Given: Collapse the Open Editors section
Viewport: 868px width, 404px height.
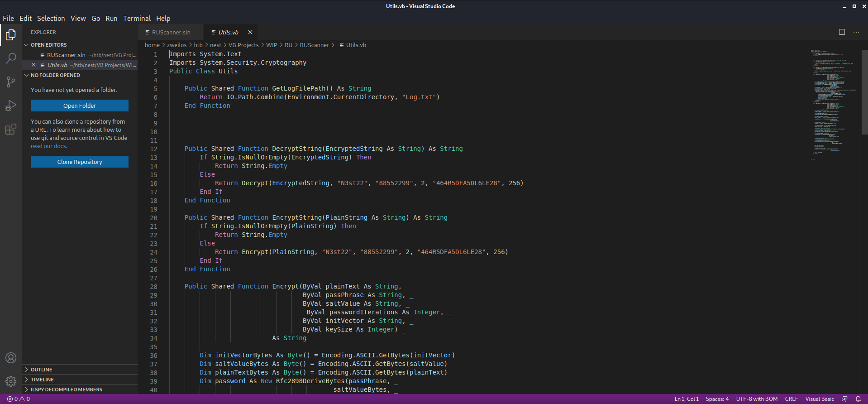Looking at the screenshot, I should click(x=48, y=45).
